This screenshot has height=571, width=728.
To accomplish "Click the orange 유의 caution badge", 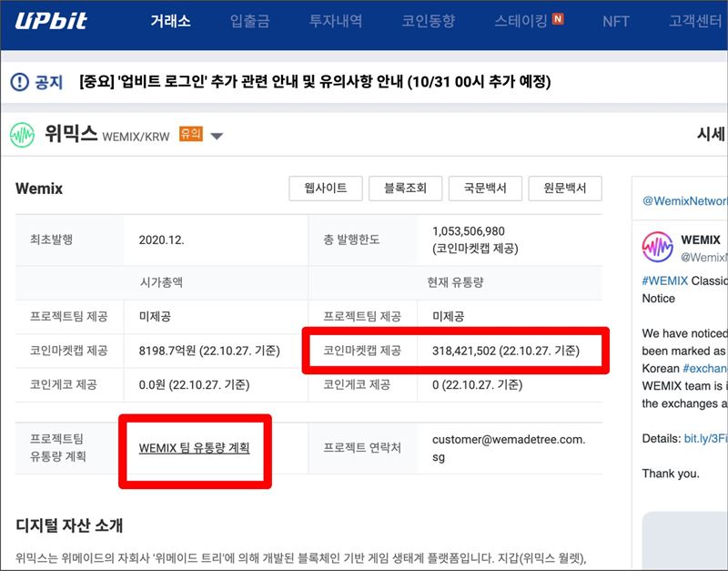I will coord(191,134).
